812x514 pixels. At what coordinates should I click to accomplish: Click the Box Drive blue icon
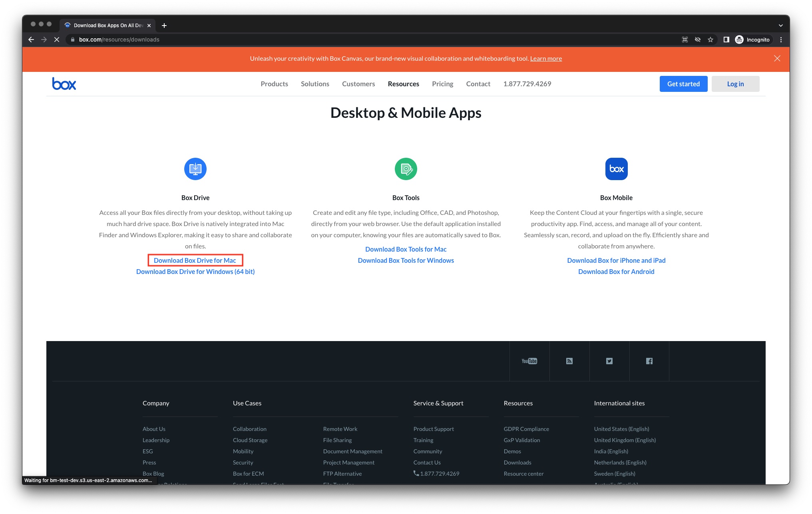pos(195,169)
